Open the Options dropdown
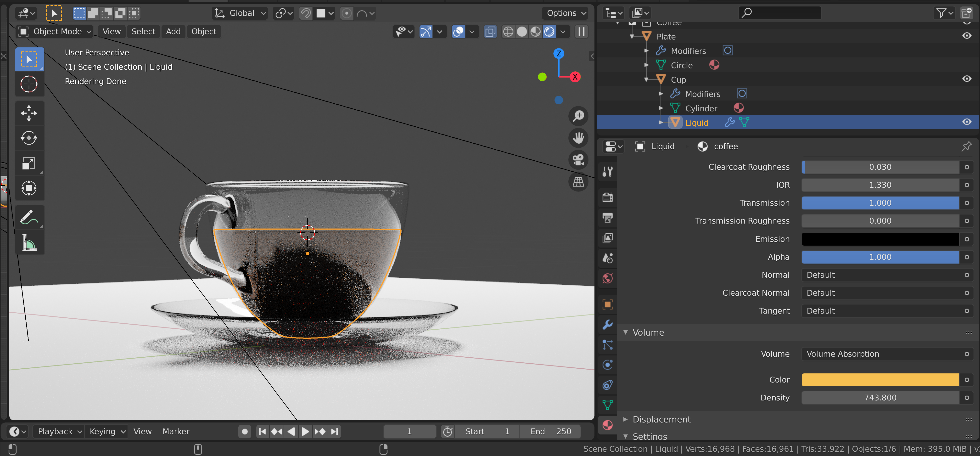Screen dimensions: 980x456 [x=566, y=13]
